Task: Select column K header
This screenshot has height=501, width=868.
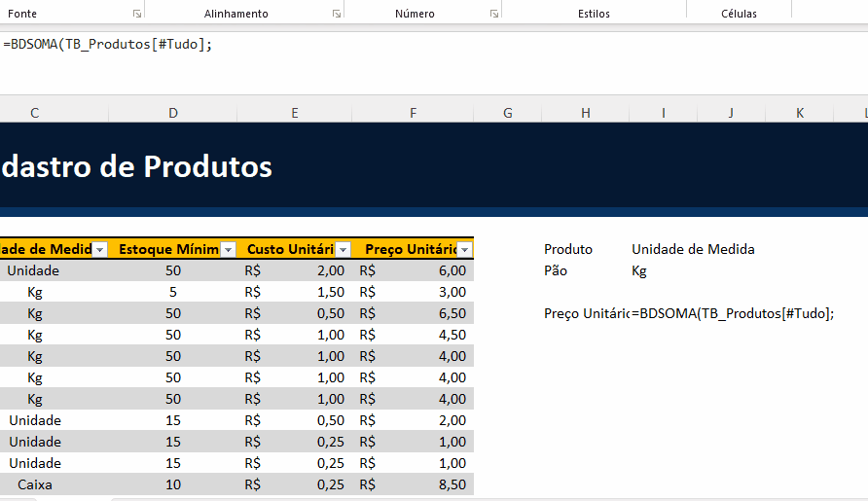Action: (800, 113)
